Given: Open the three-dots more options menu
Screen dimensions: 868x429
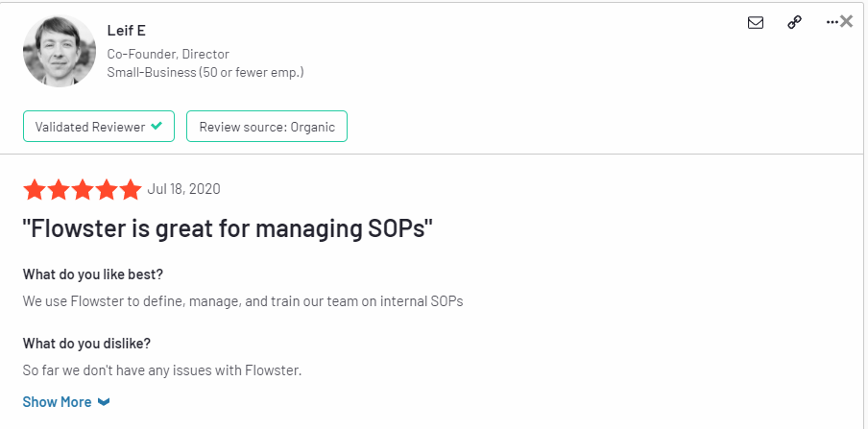Looking at the screenshot, I should (x=832, y=22).
